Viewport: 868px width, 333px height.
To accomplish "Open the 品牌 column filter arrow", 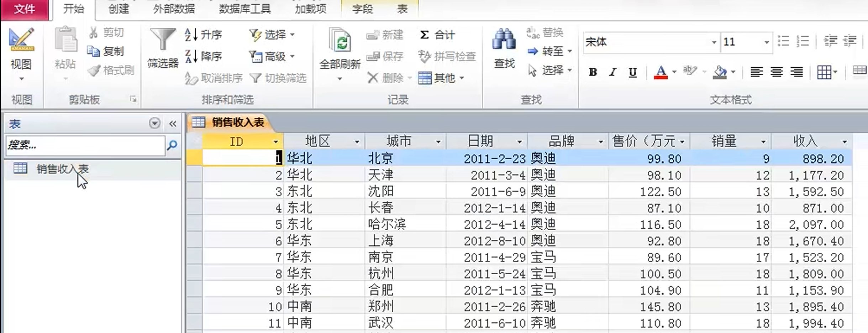I will click(601, 142).
